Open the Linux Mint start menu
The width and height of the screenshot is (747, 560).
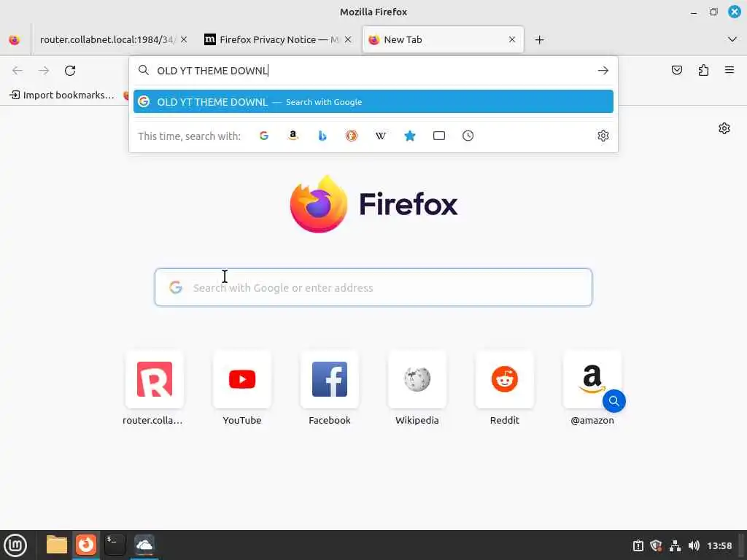tap(15, 545)
